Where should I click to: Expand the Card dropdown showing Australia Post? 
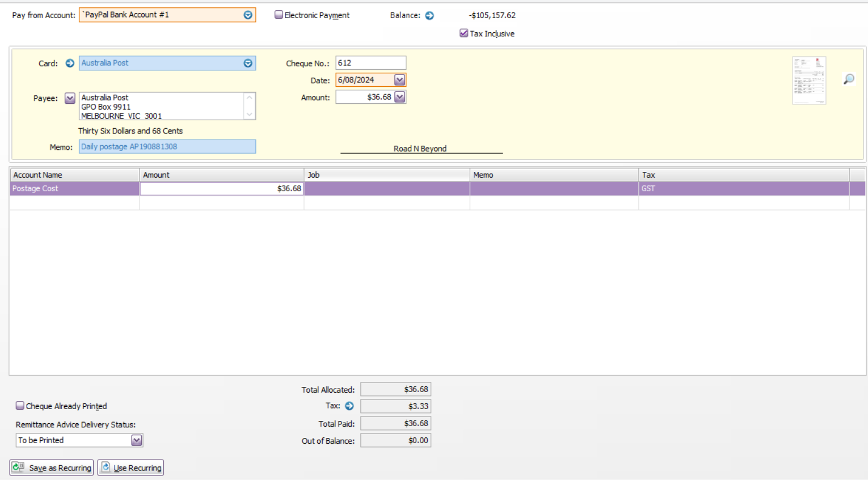[x=248, y=63]
